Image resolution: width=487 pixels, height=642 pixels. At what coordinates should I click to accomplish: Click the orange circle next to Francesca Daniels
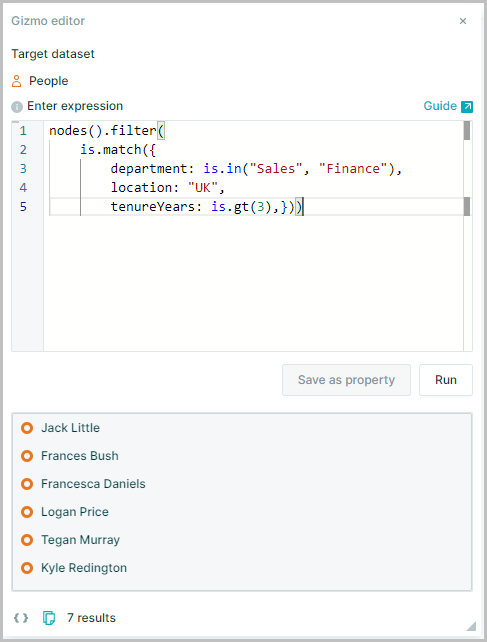coord(27,484)
